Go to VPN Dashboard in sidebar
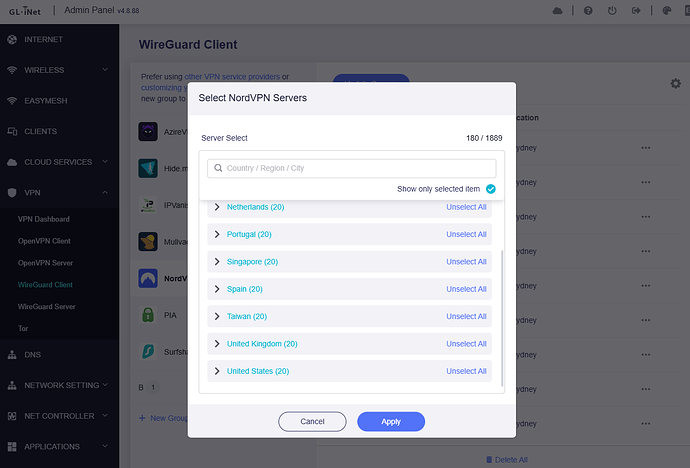 click(x=44, y=219)
